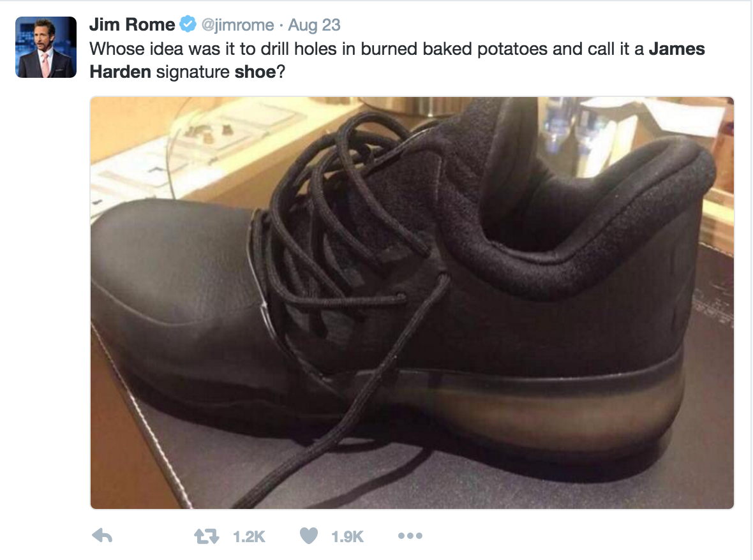Open the black shoe photo
This screenshot has height=560, width=753.
(412, 303)
